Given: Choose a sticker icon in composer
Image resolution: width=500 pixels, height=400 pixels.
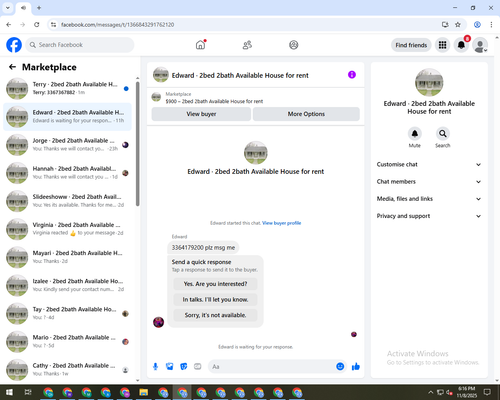Looking at the screenshot, I should [x=184, y=367].
